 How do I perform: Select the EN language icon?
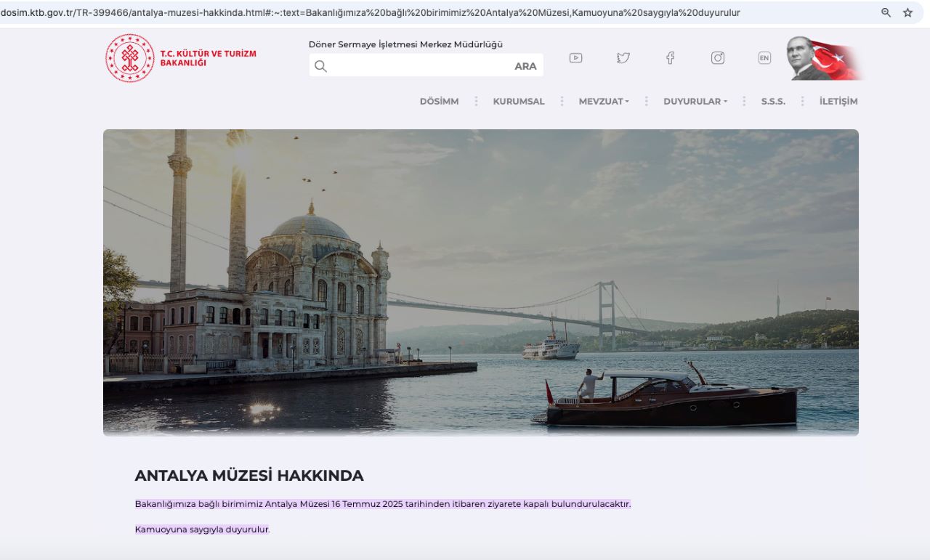pos(764,57)
